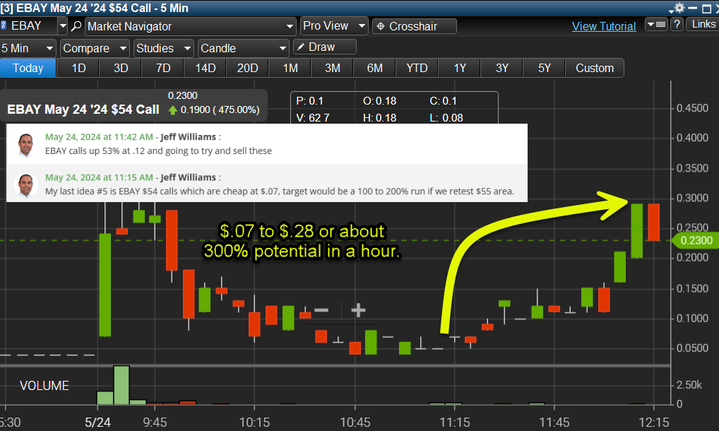Select the 14D range tab
This screenshot has width=719, height=431.
tap(205, 68)
